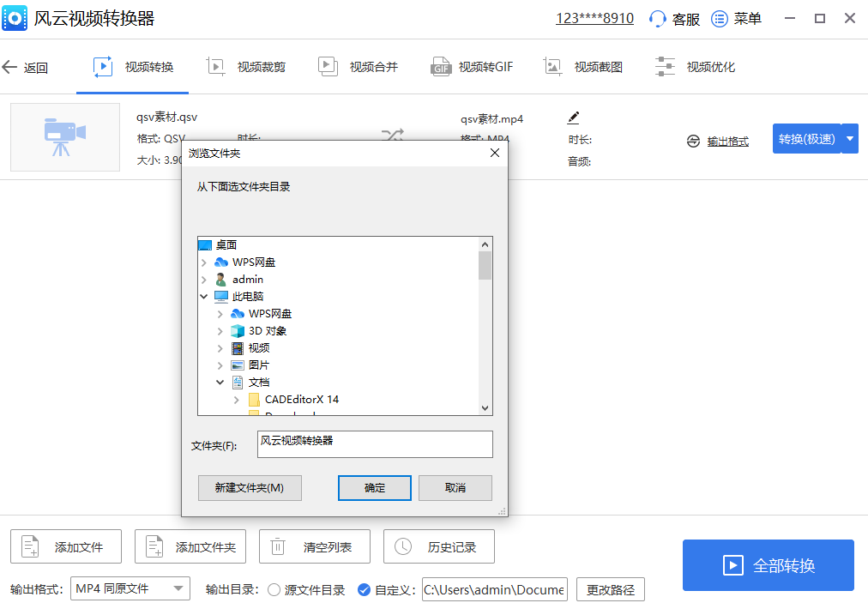Click the 输出格式 swap icon
Image resolution: width=868 pixels, height=609 pixels.
[x=693, y=142]
